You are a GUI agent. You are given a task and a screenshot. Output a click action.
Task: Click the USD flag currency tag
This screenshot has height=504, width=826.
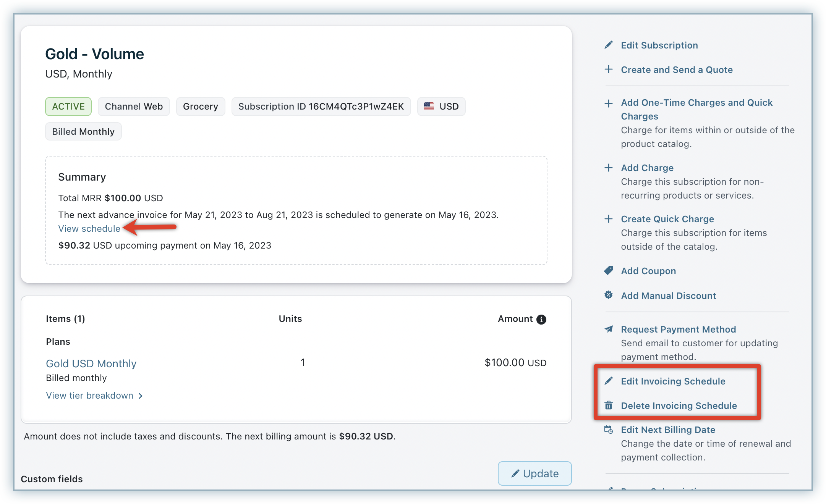pyautogui.click(x=441, y=107)
